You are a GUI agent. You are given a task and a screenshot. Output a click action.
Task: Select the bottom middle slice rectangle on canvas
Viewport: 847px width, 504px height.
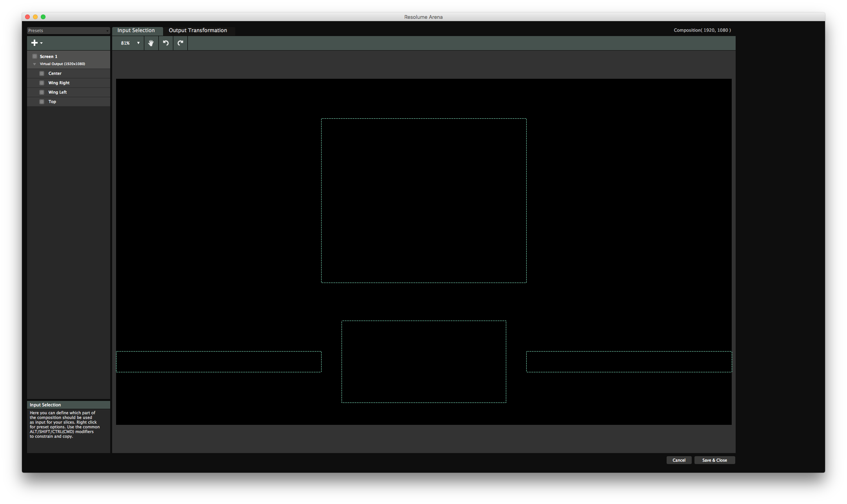coord(423,361)
